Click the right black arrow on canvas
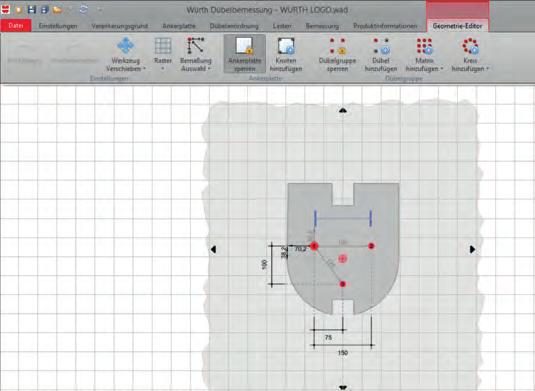 472,249
